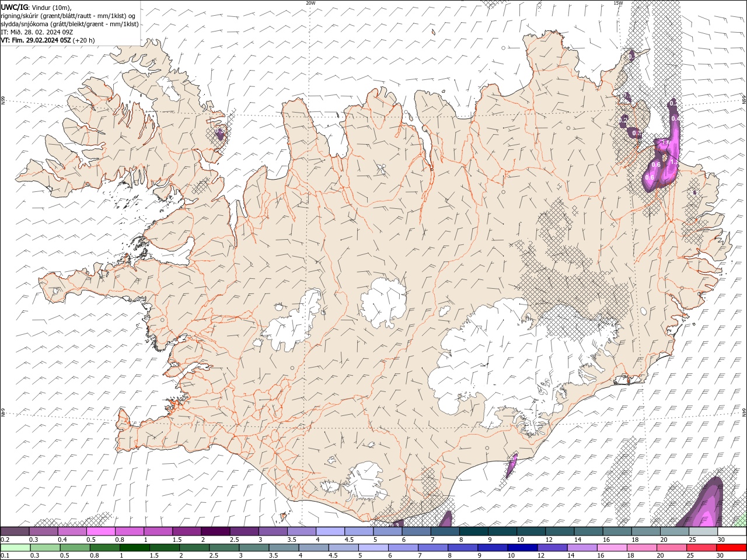Click the '20W' longitude label
Screen dimensions: 747x560
[310, 3]
